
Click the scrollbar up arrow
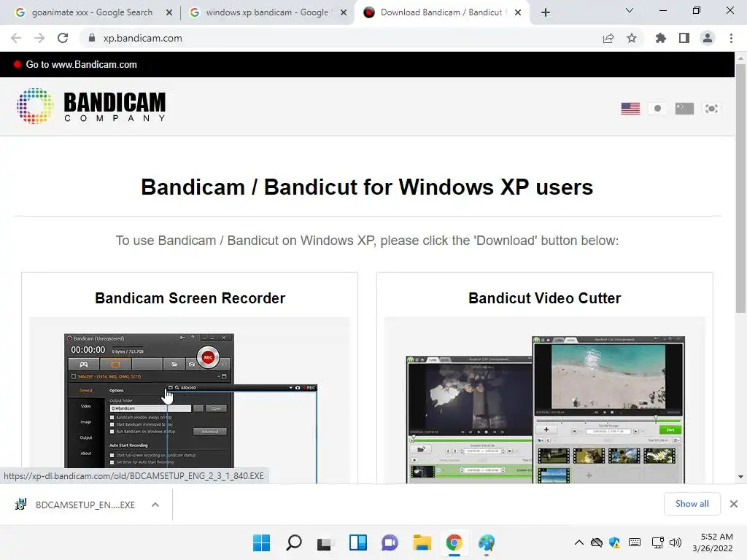(740, 58)
